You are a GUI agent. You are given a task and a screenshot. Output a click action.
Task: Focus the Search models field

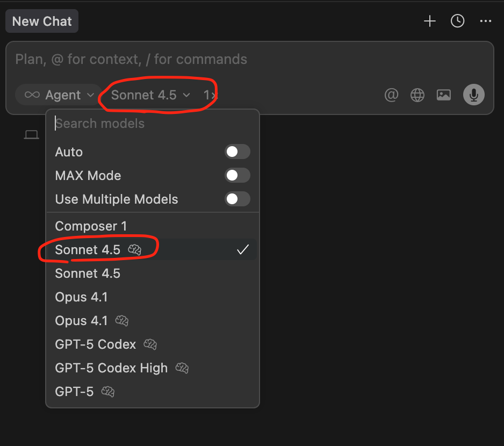coord(150,124)
